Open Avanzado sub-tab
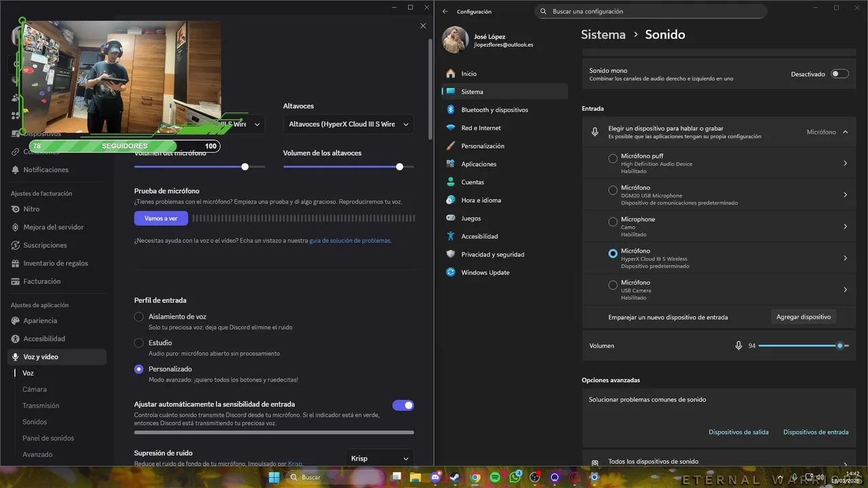868x488 pixels. 37,455
